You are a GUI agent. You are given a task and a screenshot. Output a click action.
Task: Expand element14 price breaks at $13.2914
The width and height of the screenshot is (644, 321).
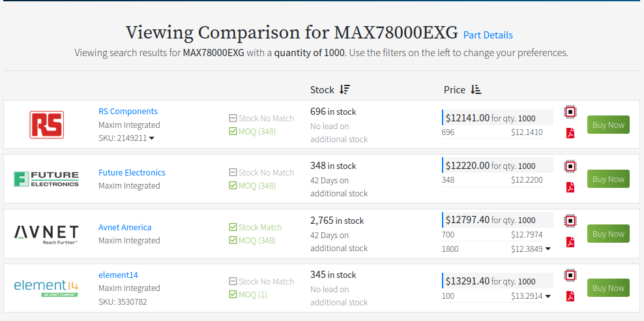[x=548, y=296]
